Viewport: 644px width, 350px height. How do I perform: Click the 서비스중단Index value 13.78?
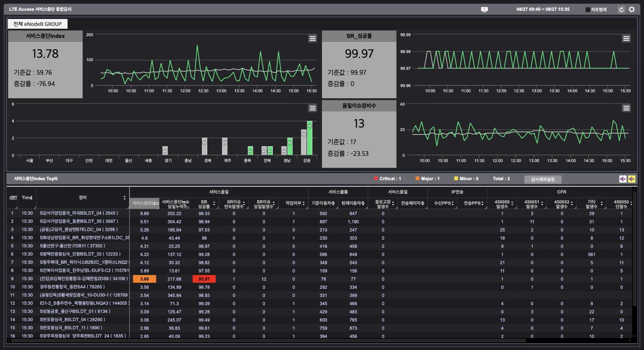45,54
